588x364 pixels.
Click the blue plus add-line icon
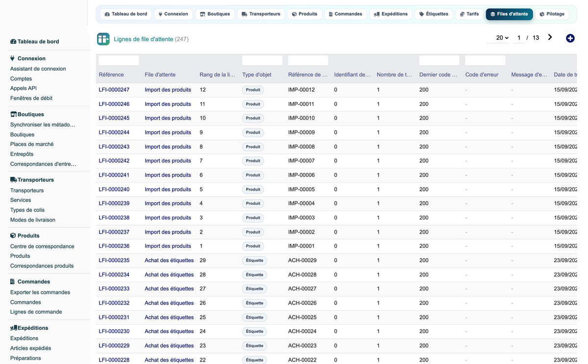coord(570,38)
